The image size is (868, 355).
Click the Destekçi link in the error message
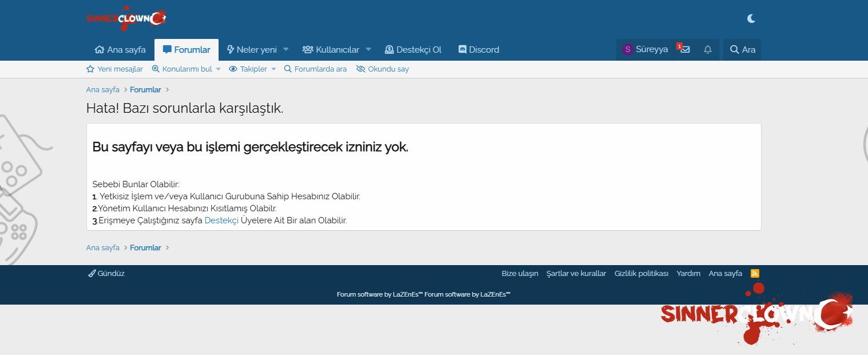tap(221, 220)
